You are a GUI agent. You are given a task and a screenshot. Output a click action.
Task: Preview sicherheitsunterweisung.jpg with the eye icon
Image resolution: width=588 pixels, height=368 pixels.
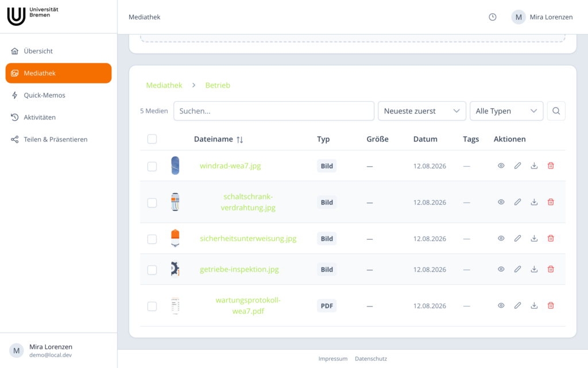501,239
